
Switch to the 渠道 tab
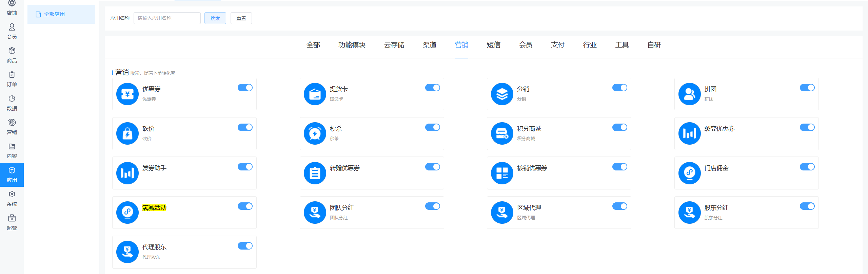pos(430,45)
